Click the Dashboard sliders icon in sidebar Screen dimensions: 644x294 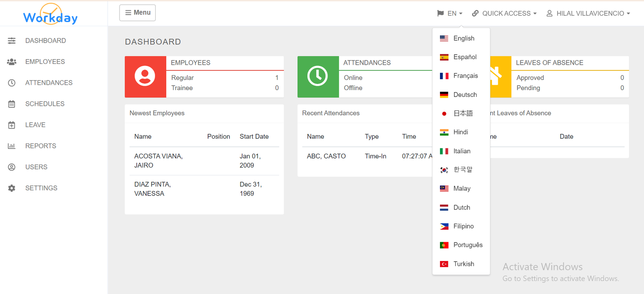[12, 41]
